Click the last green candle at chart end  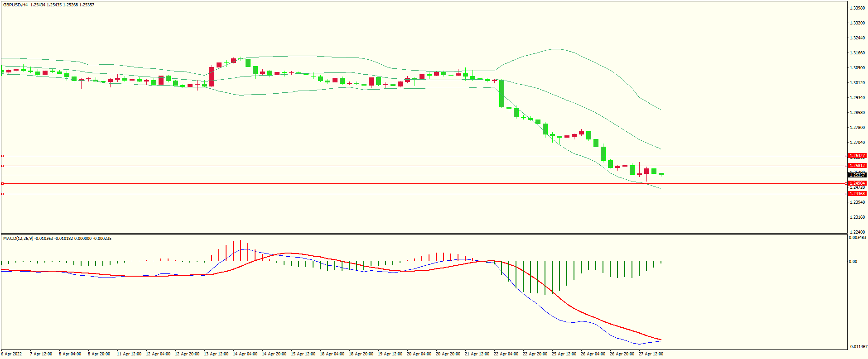(661, 174)
